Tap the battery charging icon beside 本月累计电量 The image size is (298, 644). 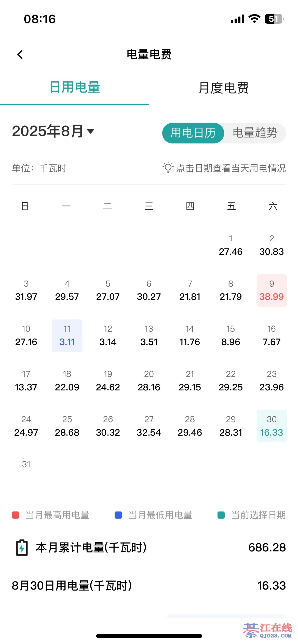coord(22,548)
